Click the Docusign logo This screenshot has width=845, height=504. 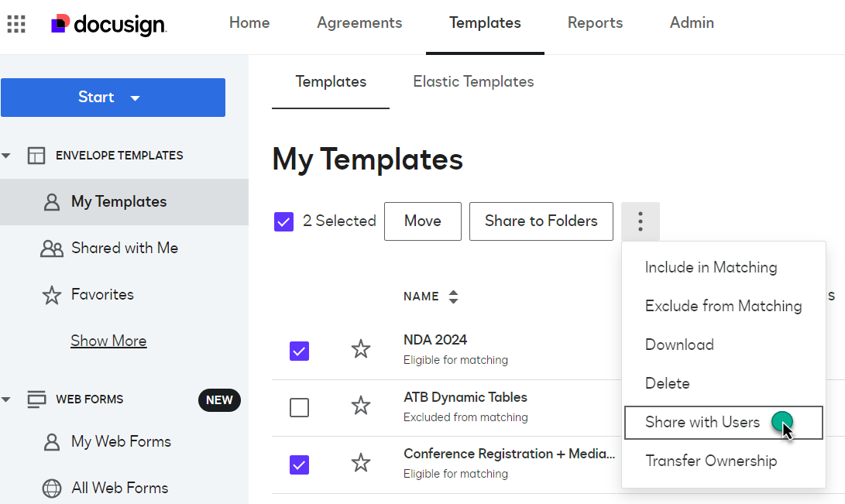[x=108, y=25]
